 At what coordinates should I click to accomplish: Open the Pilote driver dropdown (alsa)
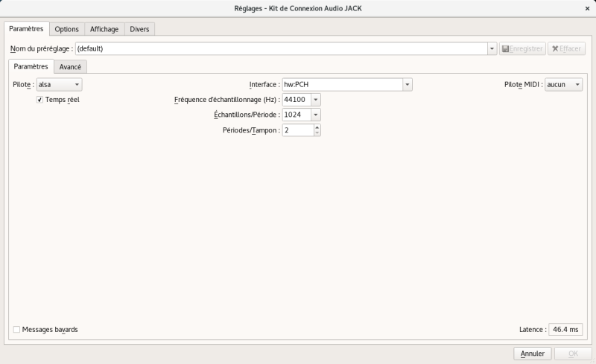coord(59,84)
